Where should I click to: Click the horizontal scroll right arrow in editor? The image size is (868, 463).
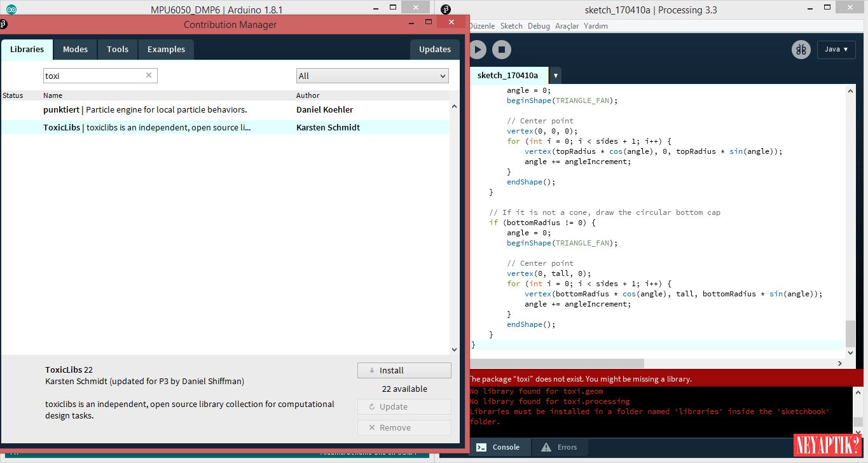click(840, 363)
